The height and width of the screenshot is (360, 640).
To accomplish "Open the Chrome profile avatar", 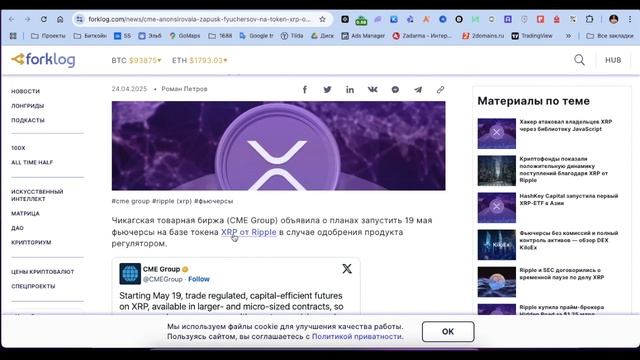I will (613, 19).
